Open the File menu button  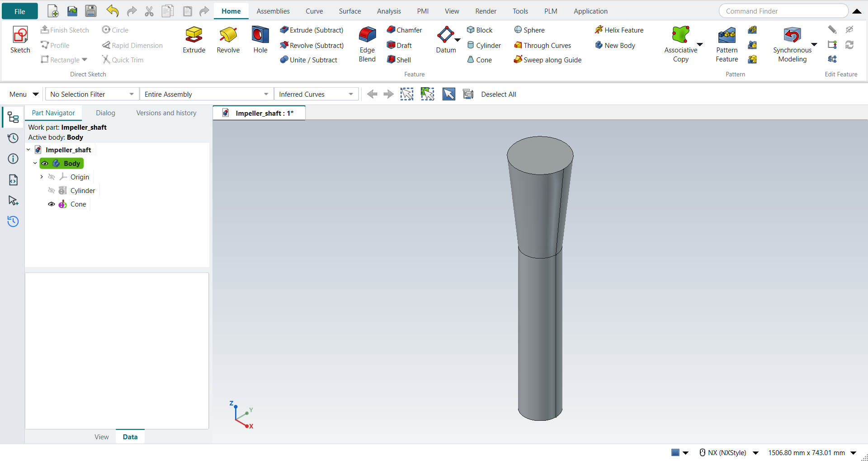pos(20,11)
